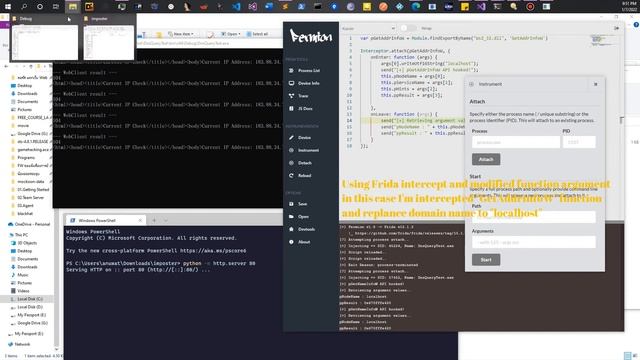Viewport: 640px width, 360px height.
Task: Select Downloads in Explorer quick access
Action: tap(27, 93)
